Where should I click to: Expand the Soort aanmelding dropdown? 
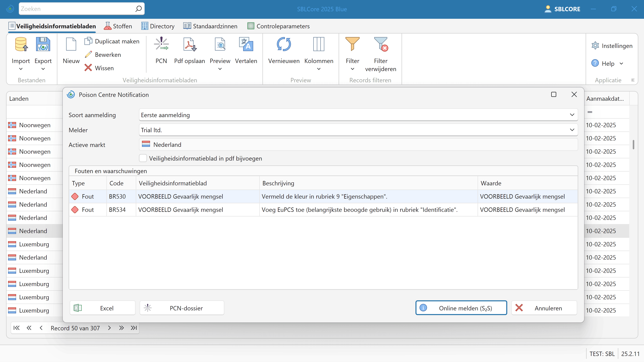(x=572, y=115)
